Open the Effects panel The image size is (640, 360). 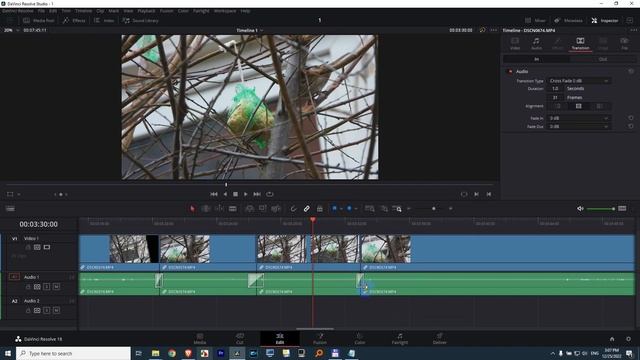74,20
